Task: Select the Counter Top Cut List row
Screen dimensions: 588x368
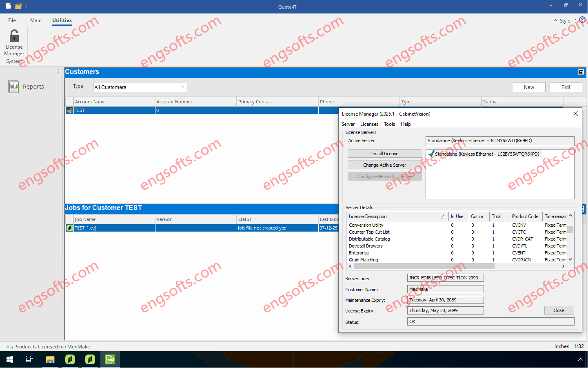Action: click(457, 232)
